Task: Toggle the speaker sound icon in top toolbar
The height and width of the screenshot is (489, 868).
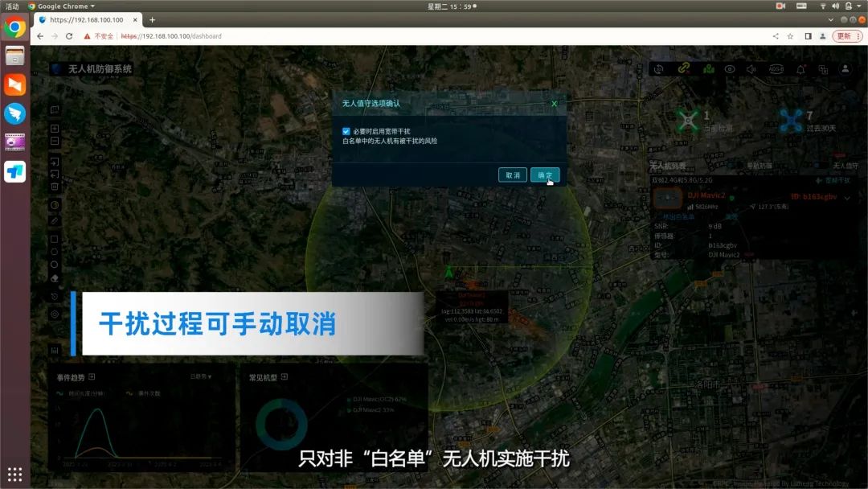Action: [752, 69]
